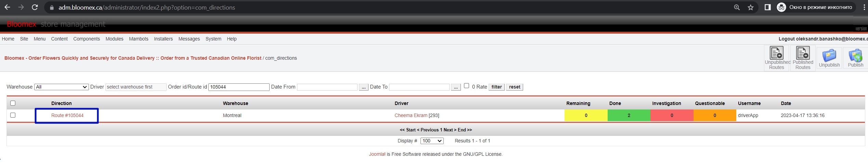View site info via the lock icon
The height and width of the screenshot is (163, 868).
(52, 8)
